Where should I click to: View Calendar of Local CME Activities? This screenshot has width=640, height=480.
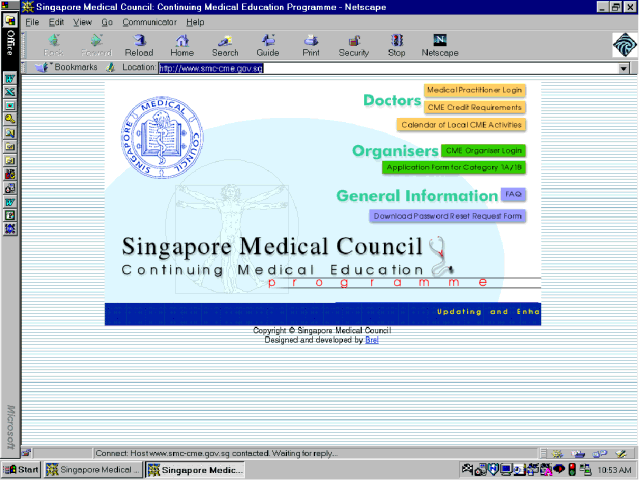[x=461, y=125]
